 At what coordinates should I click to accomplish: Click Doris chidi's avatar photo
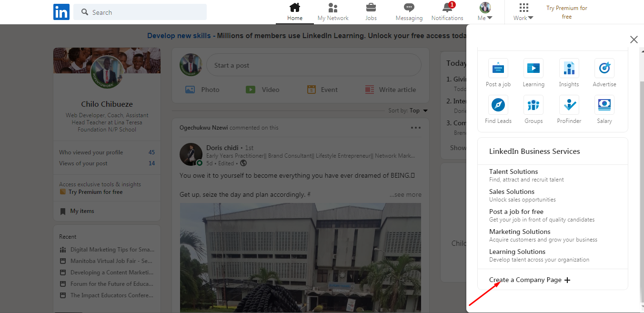(191, 155)
